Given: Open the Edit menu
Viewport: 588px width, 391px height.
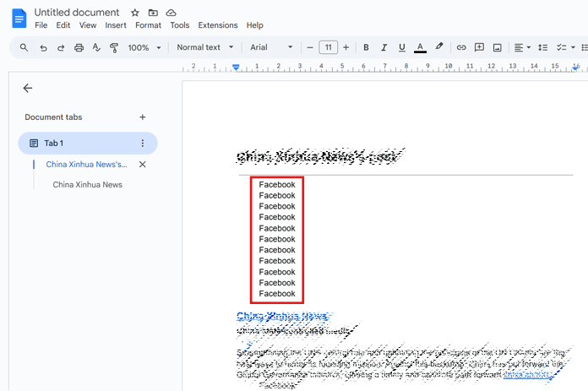Looking at the screenshot, I should coord(63,25).
